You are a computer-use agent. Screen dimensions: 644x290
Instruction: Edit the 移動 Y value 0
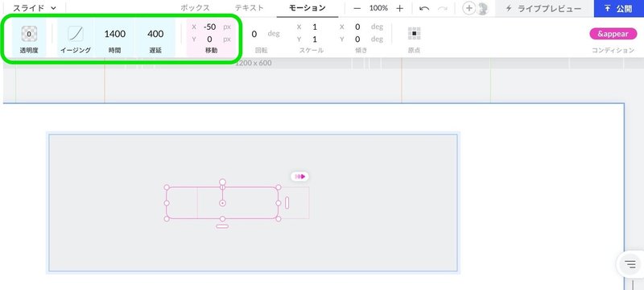(209, 39)
